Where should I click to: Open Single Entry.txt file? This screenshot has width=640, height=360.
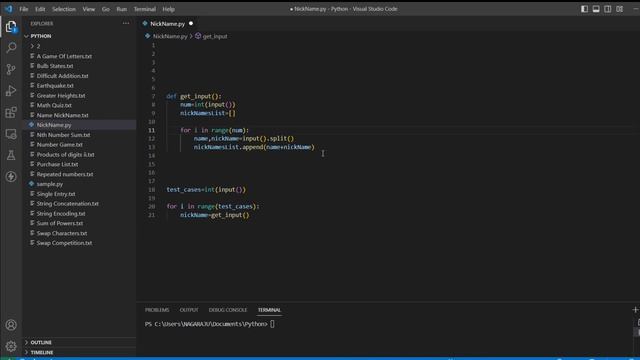[x=56, y=194]
